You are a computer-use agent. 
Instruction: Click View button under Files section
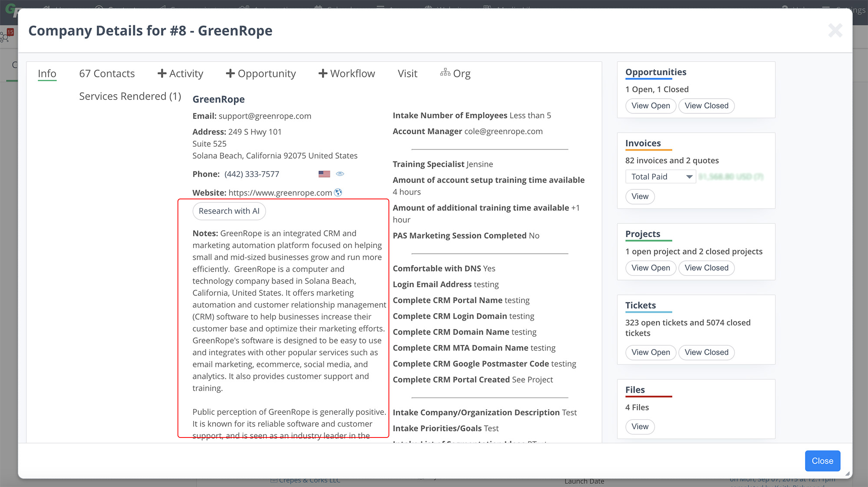click(x=640, y=426)
